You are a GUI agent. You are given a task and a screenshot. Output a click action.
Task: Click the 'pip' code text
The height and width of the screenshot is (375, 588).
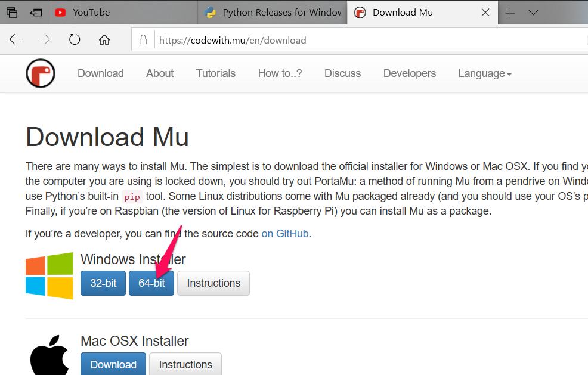coord(132,197)
